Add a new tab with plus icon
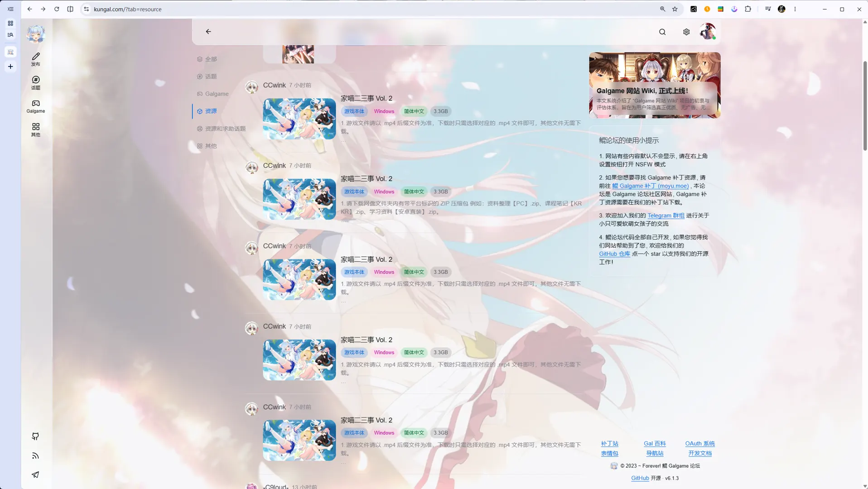This screenshot has height=489, width=868. tap(10, 67)
